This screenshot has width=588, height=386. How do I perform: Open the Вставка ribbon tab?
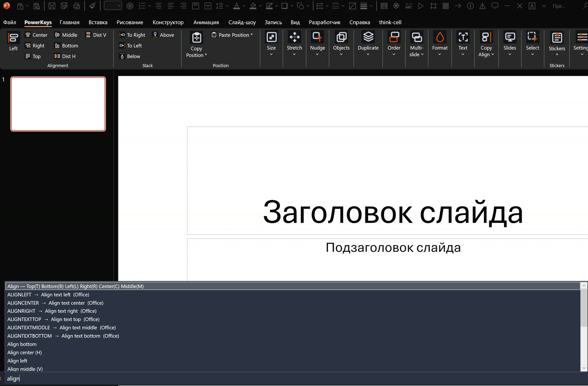98,22
